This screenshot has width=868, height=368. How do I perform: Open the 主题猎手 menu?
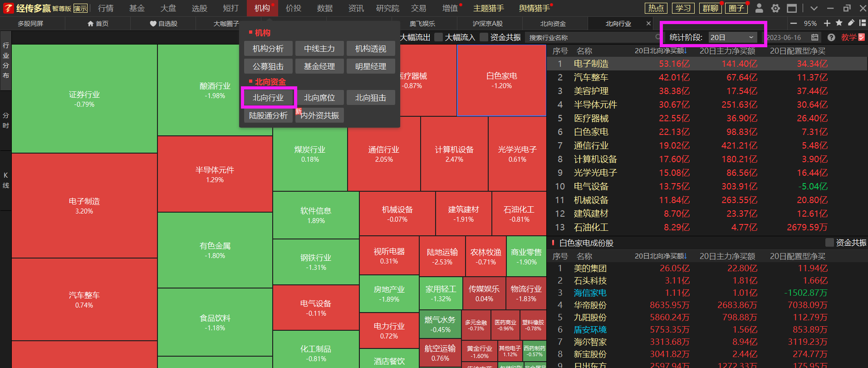(489, 8)
